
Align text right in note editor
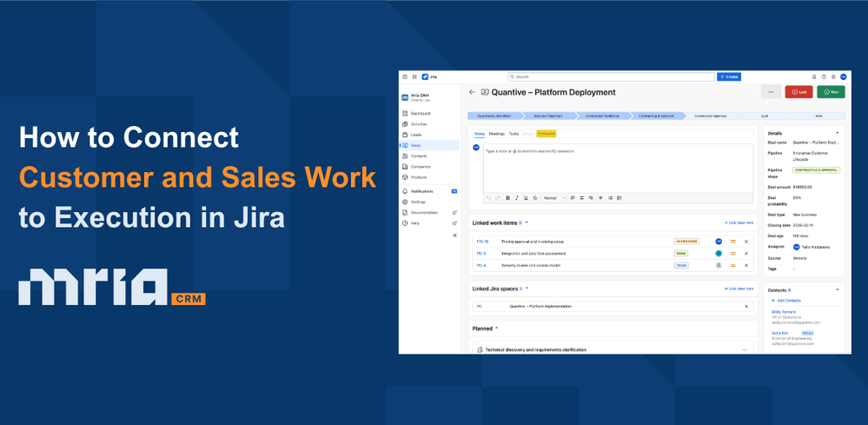pyautogui.click(x=591, y=197)
